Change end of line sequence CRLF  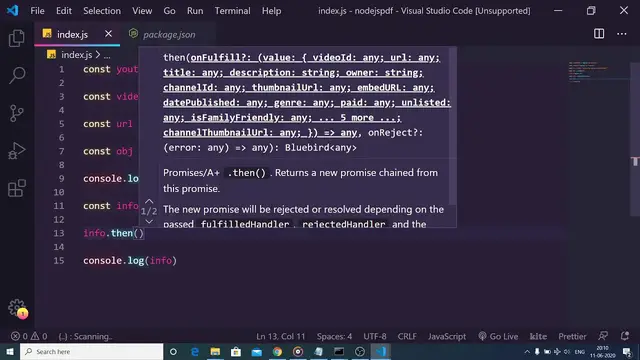407,336
